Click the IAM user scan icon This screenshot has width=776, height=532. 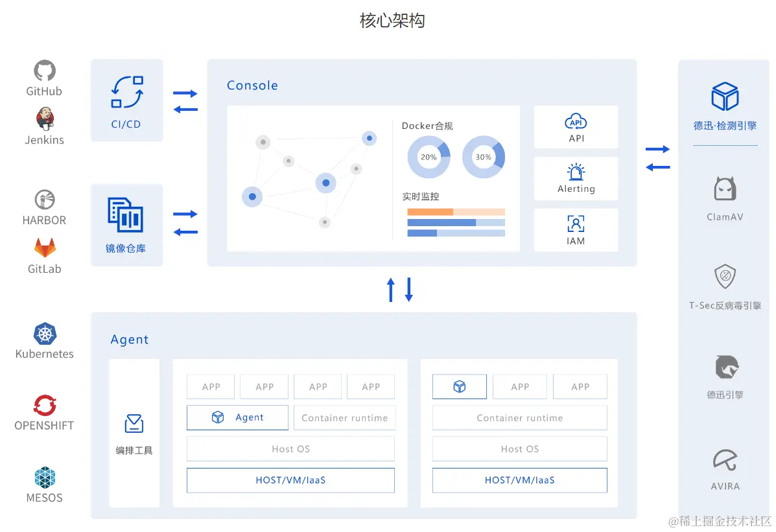pyautogui.click(x=576, y=224)
